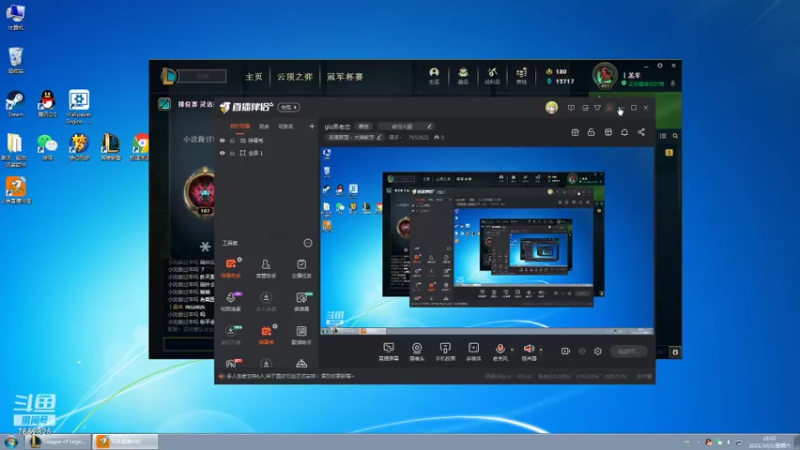The height and width of the screenshot is (450, 800).
Task: Open the phone screen mirroring source
Action: point(445,351)
